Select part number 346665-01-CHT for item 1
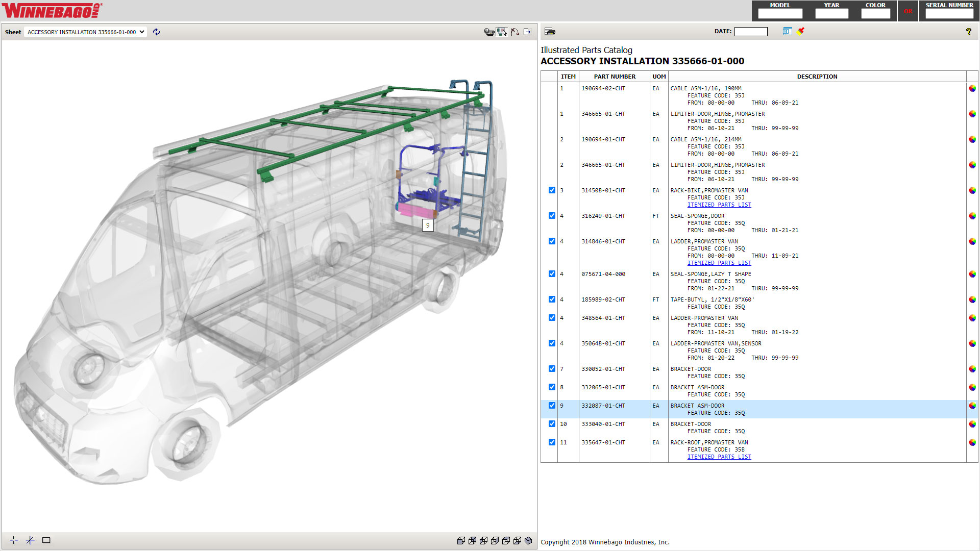 pyautogui.click(x=603, y=114)
